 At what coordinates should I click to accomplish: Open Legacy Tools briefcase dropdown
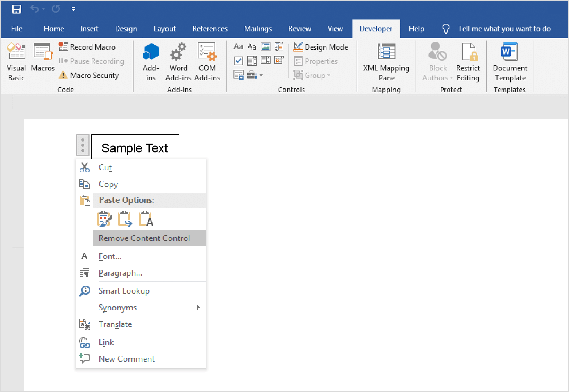[255, 75]
